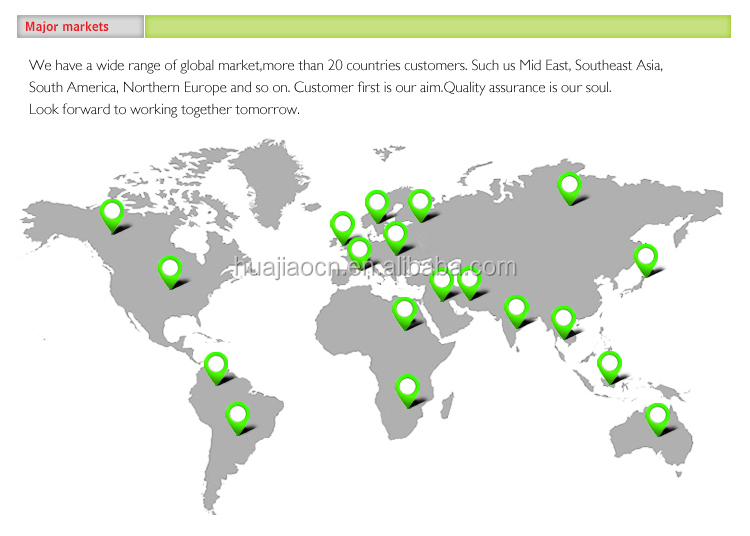Image resolution: width=750 pixels, height=536 pixels.
Task: Click the map pin over Sweden
Action: 377,206
